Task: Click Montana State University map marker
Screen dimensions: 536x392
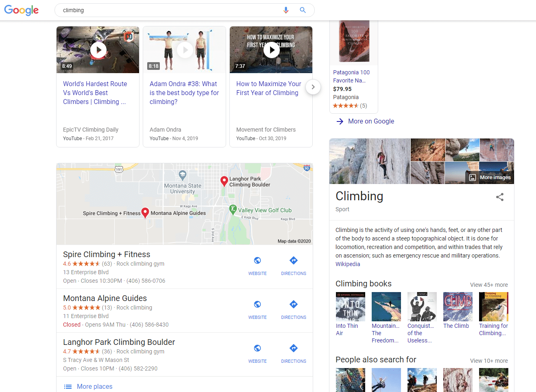Action: [183, 175]
